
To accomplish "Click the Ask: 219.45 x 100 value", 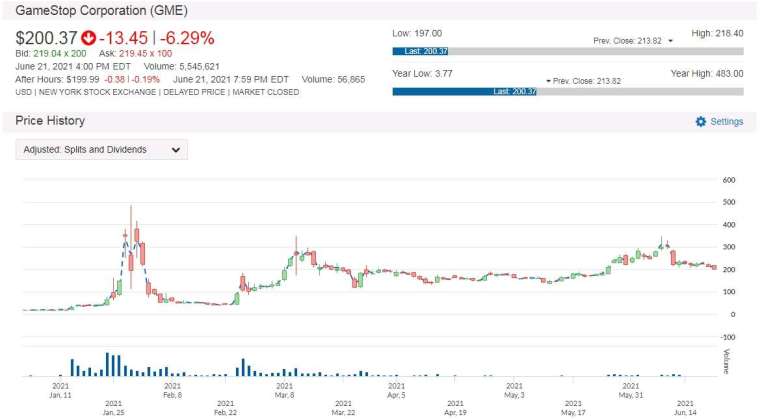I will (x=136, y=53).
